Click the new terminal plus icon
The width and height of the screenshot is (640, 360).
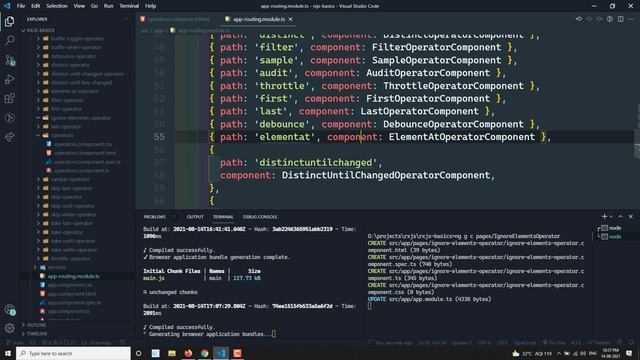(x=604, y=216)
